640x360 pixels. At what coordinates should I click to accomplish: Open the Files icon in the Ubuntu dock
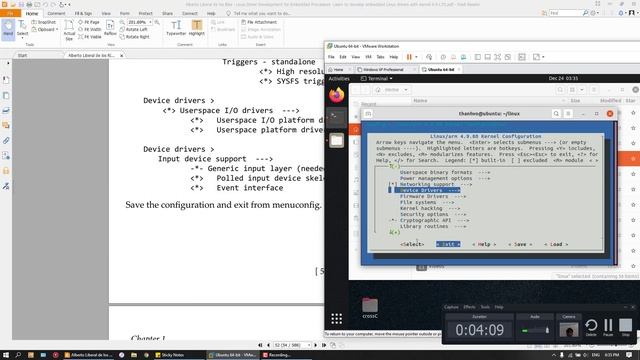pos(337,140)
